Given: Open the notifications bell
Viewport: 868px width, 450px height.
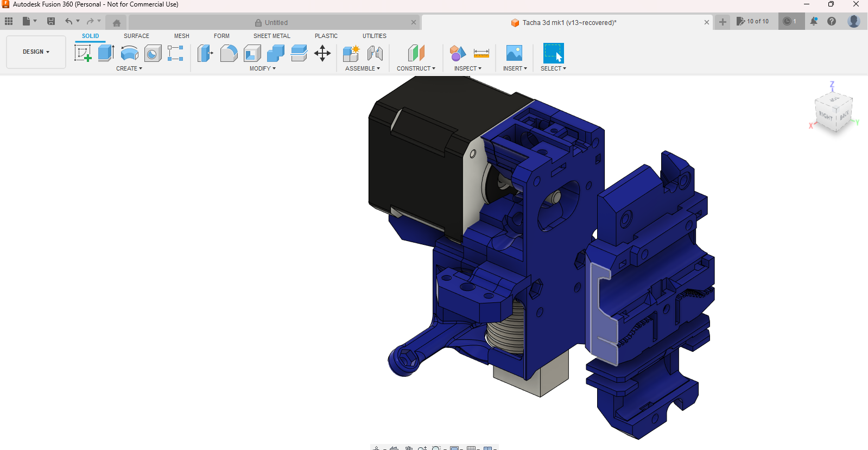Looking at the screenshot, I should coord(814,21).
